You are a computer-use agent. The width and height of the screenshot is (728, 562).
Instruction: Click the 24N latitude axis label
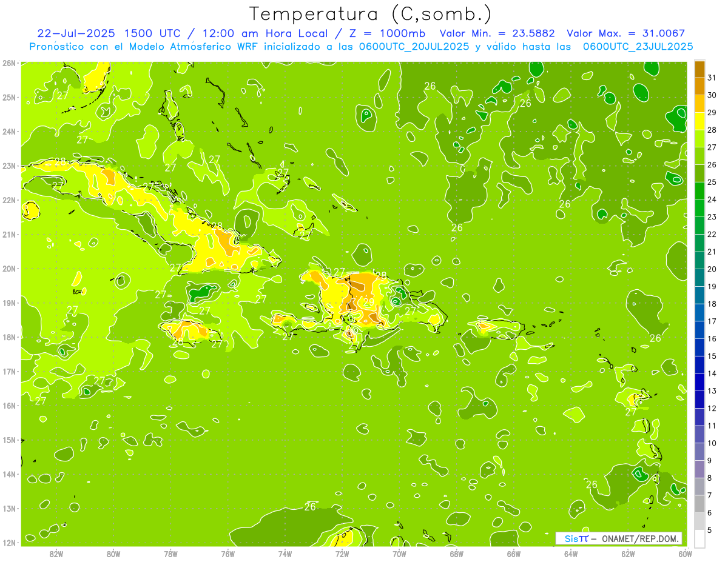[9, 132]
